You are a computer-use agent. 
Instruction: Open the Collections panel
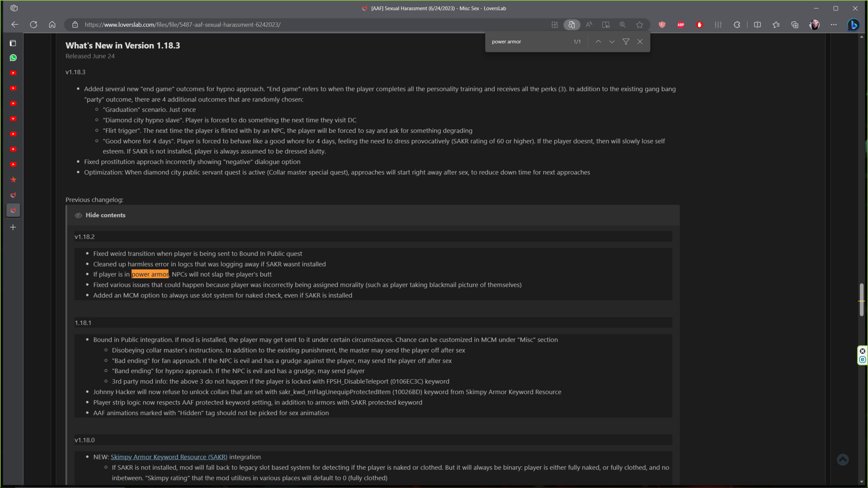pyautogui.click(x=795, y=25)
